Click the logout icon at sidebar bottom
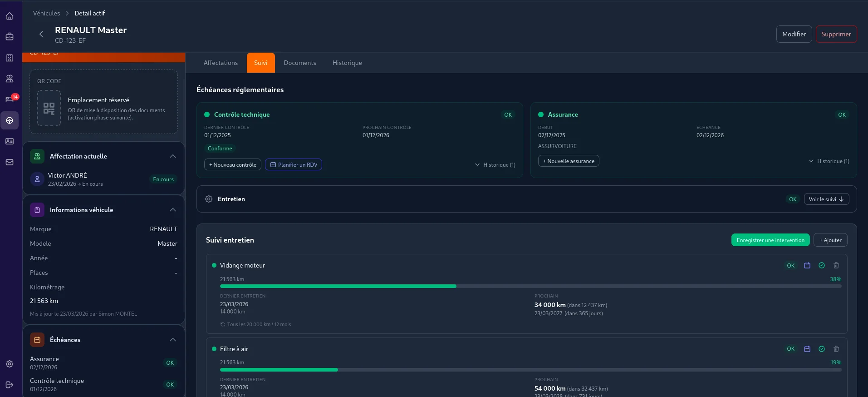The height and width of the screenshot is (397, 868). (10, 385)
